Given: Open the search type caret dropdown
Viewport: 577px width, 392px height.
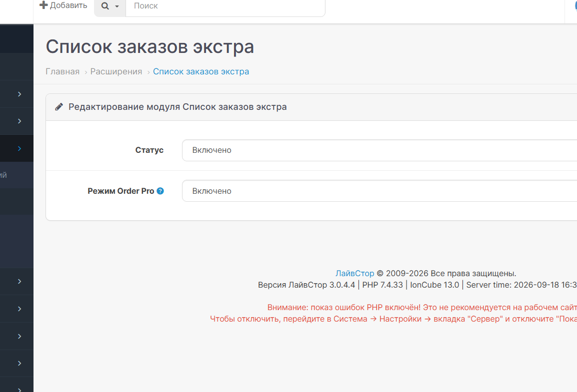Looking at the screenshot, I should coord(117,6).
